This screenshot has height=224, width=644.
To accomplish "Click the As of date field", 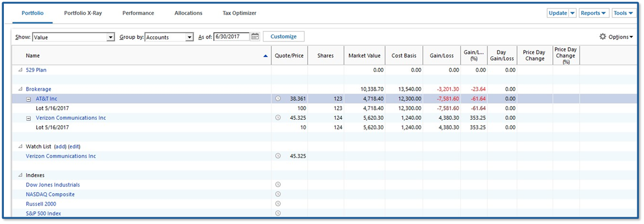I will point(232,37).
